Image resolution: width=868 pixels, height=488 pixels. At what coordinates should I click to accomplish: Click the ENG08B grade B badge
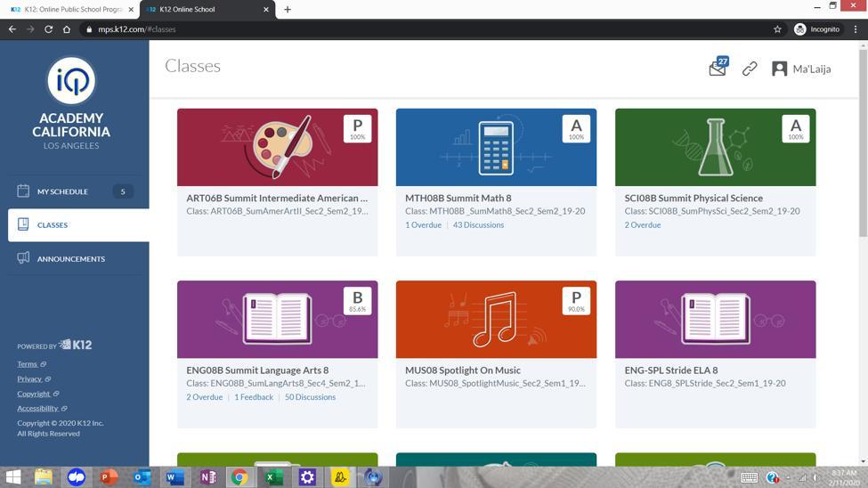tap(358, 301)
